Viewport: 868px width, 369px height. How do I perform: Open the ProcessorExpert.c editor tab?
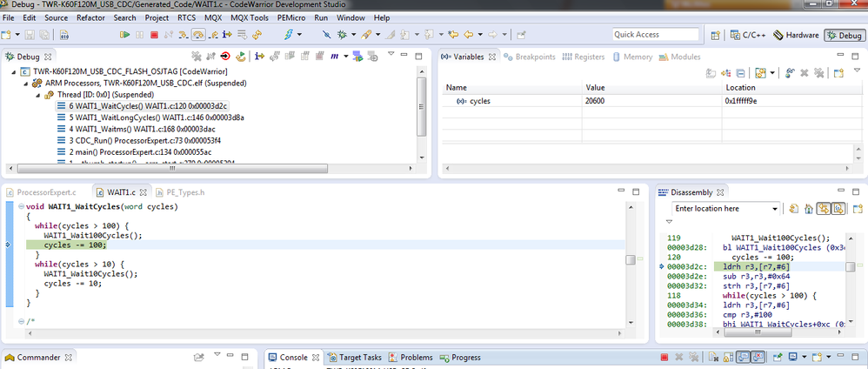41,192
